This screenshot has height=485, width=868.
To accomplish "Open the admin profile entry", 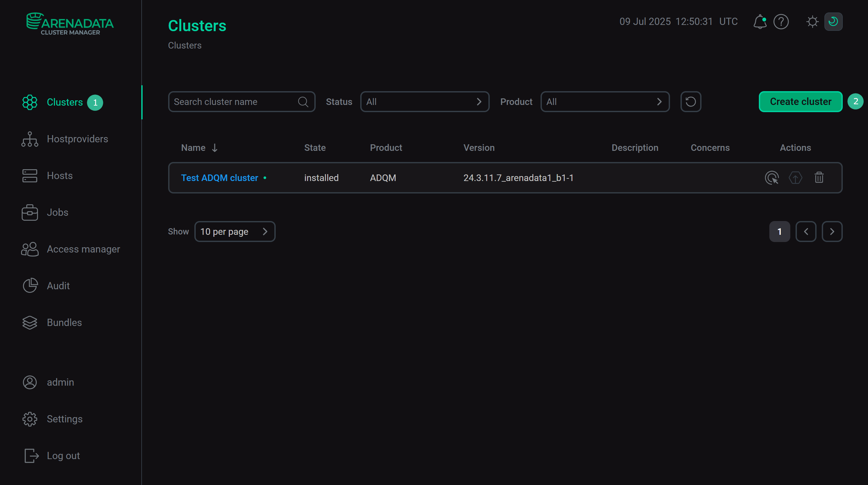I will click(x=60, y=382).
